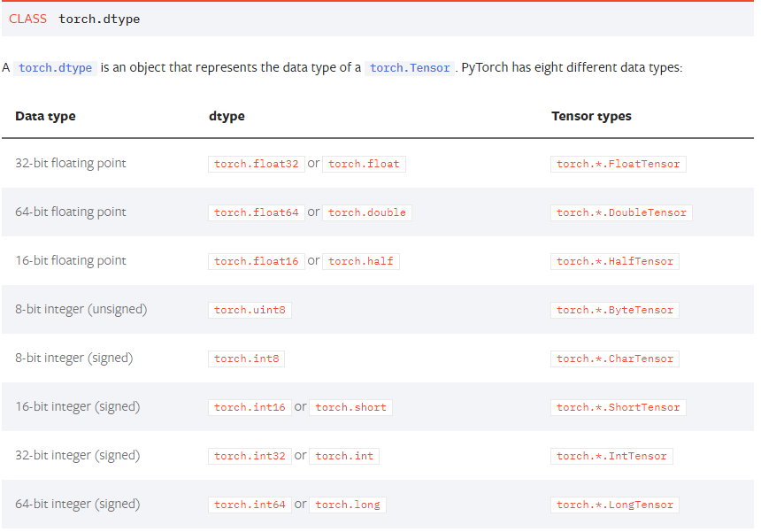This screenshot has height=532, width=761.
Task: Select the torch.float code element
Action: [x=364, y=163]
